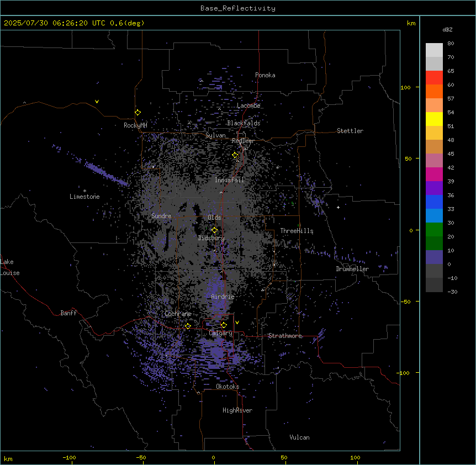Click the Stettler city label
The height and width of the screenshot is (465, 476).
(x=350, y=131)
